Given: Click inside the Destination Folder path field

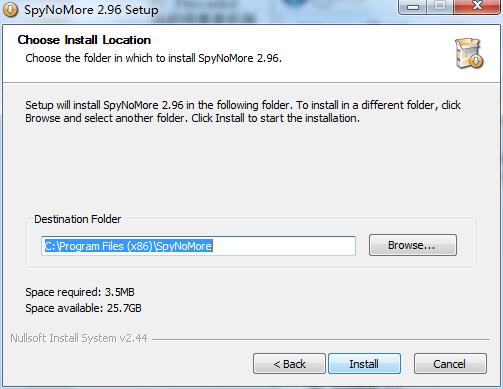Looking at the screenshot, I should click(199, 246).
